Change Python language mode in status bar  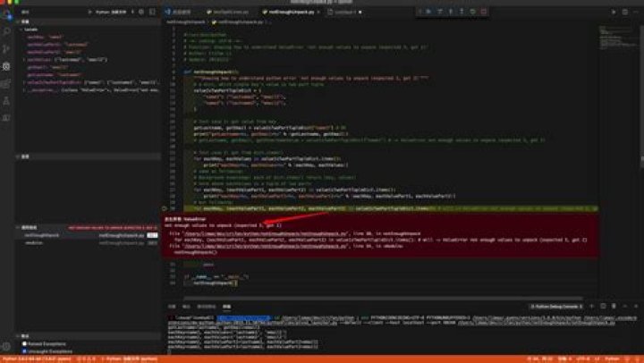click(x=612, y=359)
